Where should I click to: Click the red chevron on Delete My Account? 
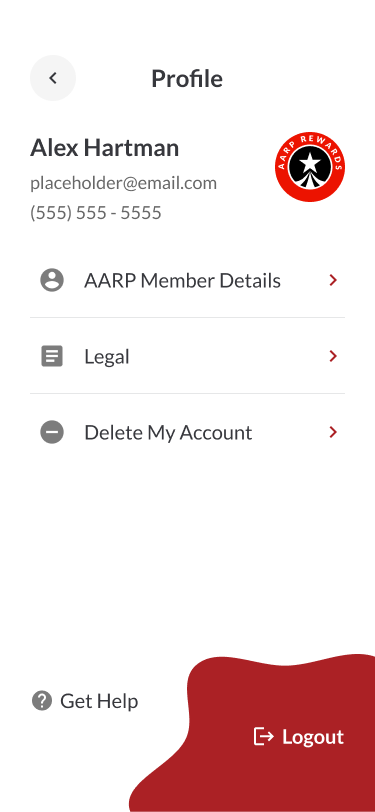coord(333,432)
